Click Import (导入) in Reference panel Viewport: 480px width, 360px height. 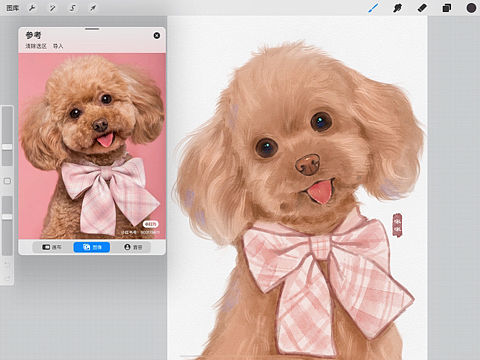(x=58, y=46)
